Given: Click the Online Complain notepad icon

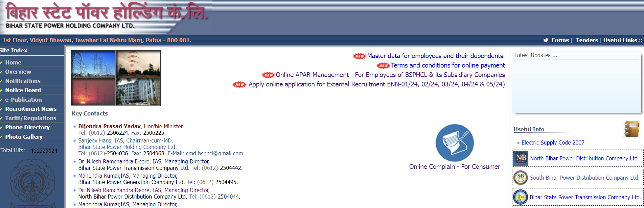Looking at the screenshot, I should click(455, 143).
